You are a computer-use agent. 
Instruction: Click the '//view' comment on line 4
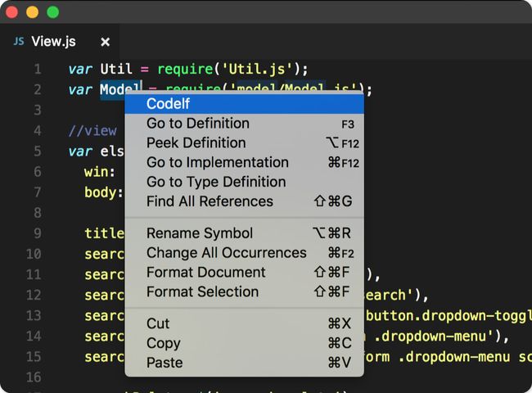tap(92, 131)
